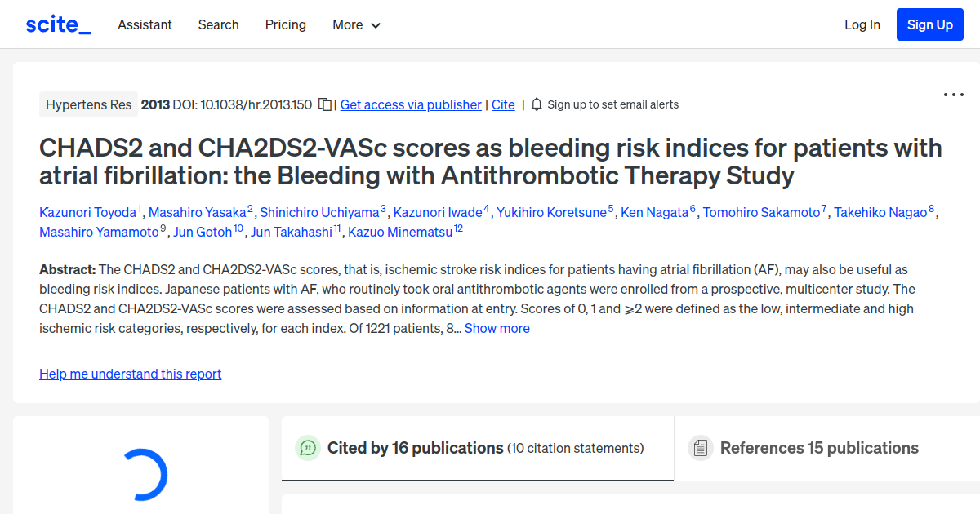Image resolution: width=980 pixels, height=514 pixels.
Task: Open the Cite dialog link
Action: point(503,104)
